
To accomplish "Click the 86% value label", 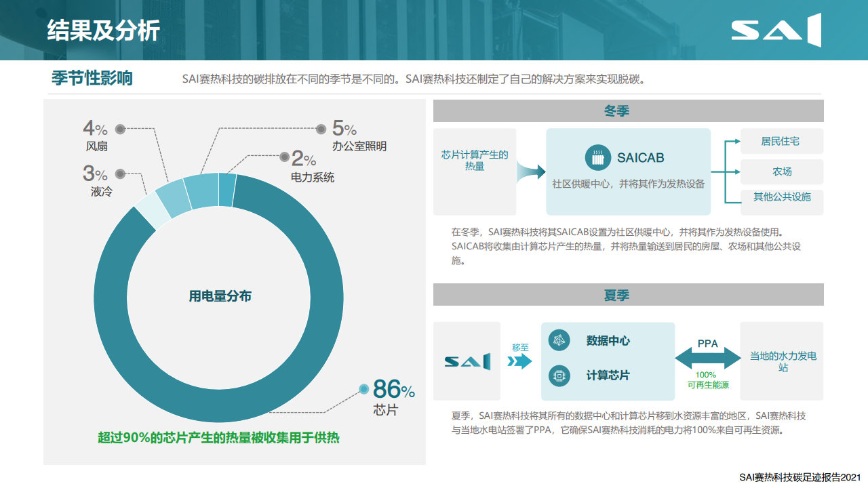I will (394, 390).
